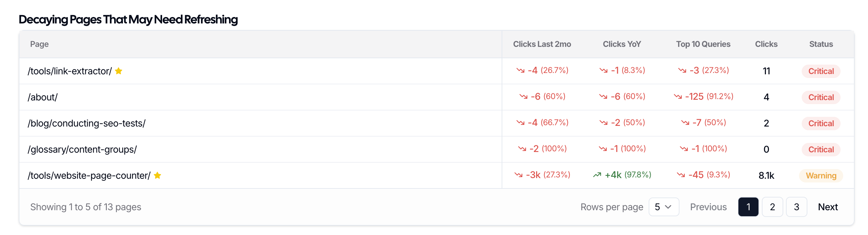Open the /about/ page link
The image size is (868, 235).
coord(43,97)
